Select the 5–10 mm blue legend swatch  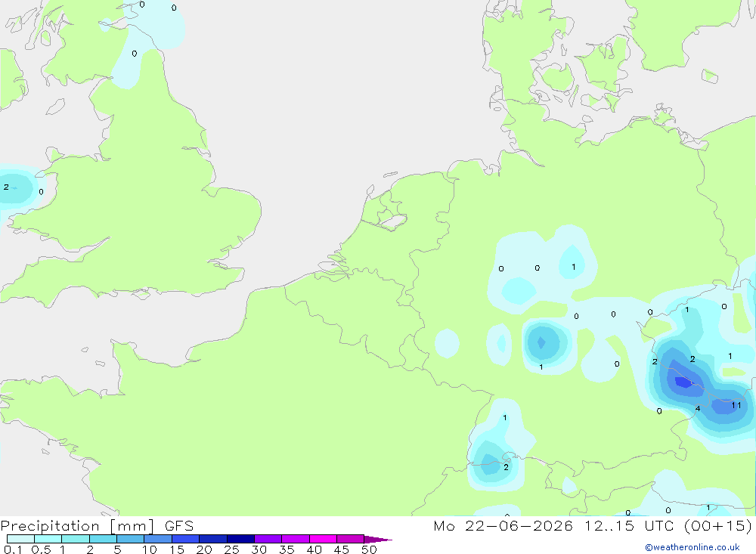(130, 539)
